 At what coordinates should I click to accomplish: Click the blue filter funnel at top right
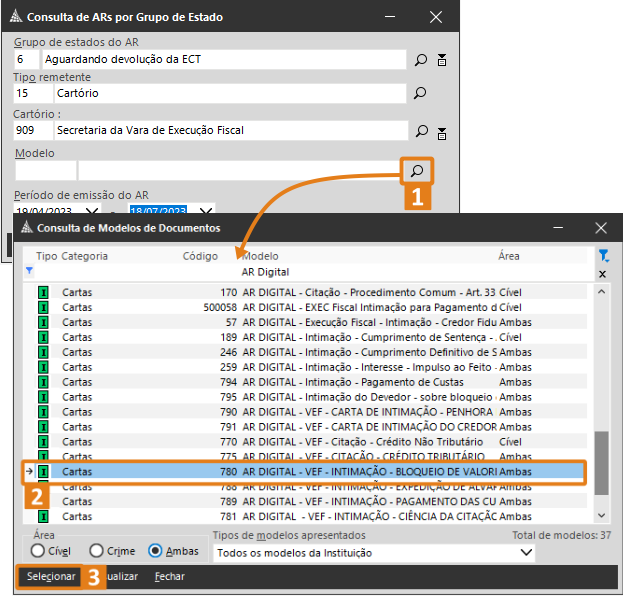click(602, 256)
